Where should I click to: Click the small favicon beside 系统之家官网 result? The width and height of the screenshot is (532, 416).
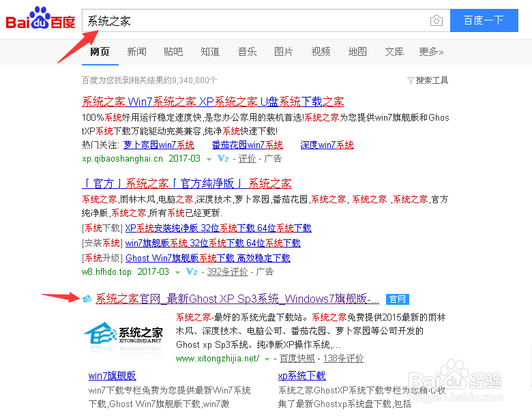pos(87,299)
